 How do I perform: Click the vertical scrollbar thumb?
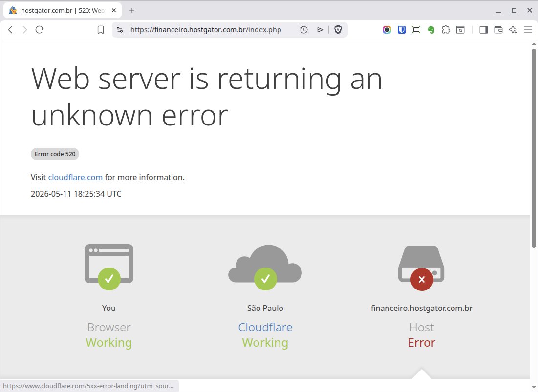[534, 148]
